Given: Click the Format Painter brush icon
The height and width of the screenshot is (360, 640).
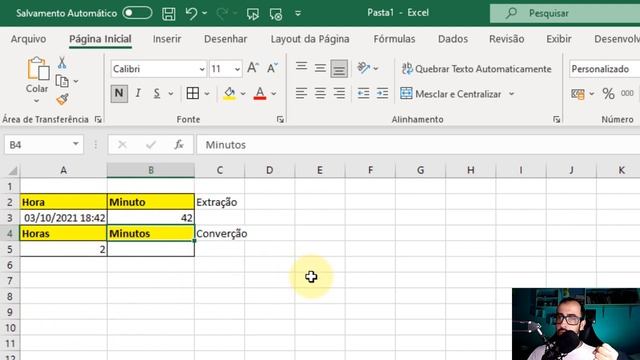Looking at the screenshot, I should (62, 99).
